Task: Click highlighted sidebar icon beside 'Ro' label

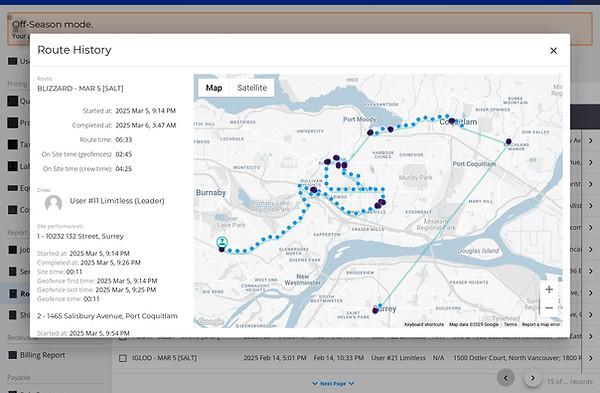Action: pos(13,294)
